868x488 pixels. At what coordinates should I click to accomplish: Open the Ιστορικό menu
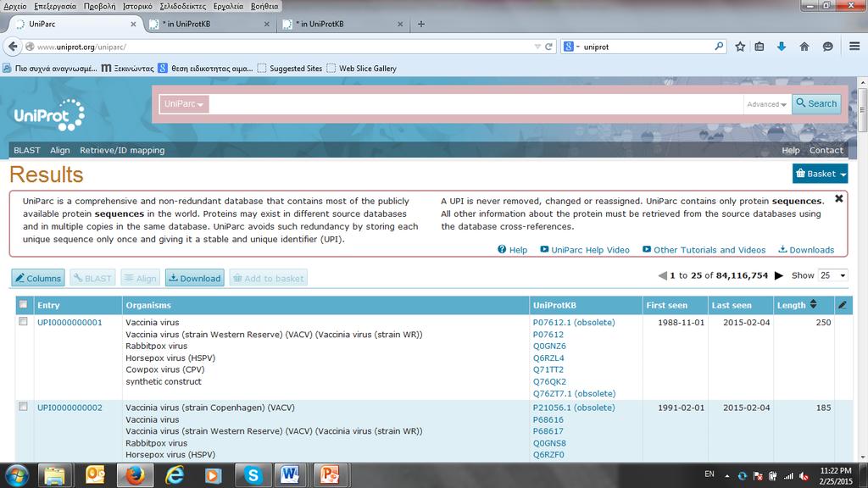point(137,6)
